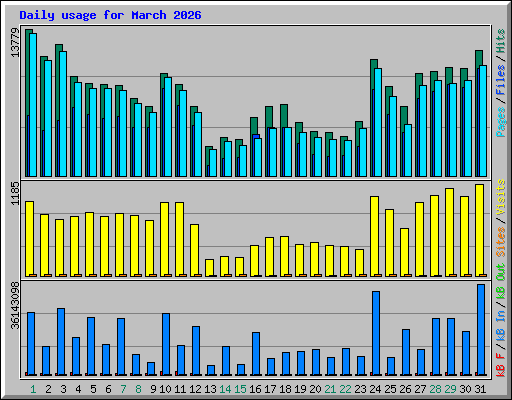Click day label 3 on the axis

pyautogui.click(x=63, y=389)
